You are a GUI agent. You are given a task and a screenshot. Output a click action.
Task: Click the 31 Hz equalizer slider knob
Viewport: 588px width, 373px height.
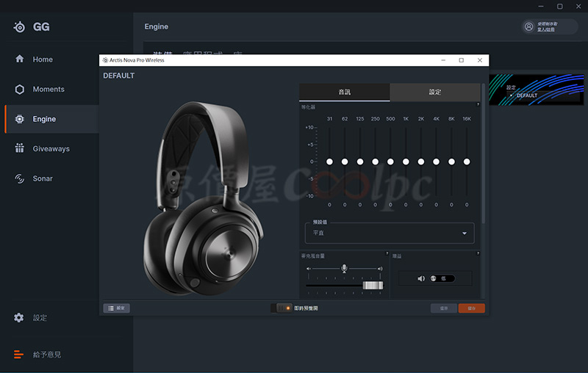coord(329,162)
